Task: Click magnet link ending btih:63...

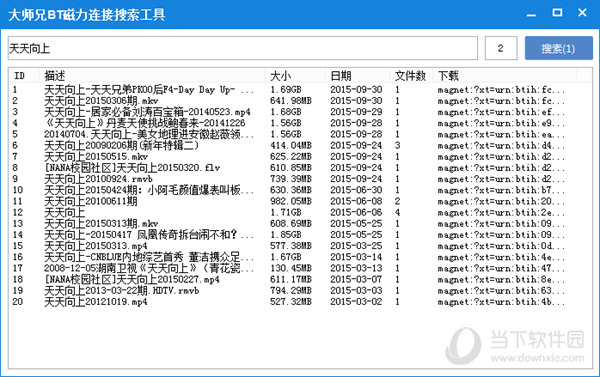Action: coord(501,291)
